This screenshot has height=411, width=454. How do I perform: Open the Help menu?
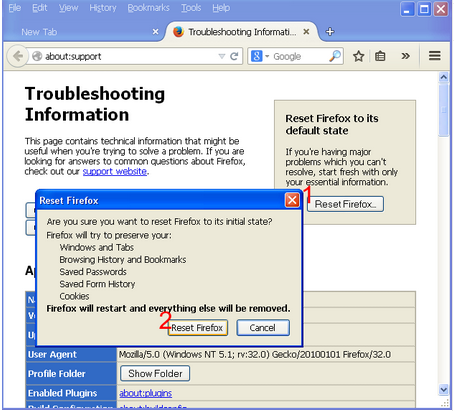pyautogui.click(x=221, y=8)
